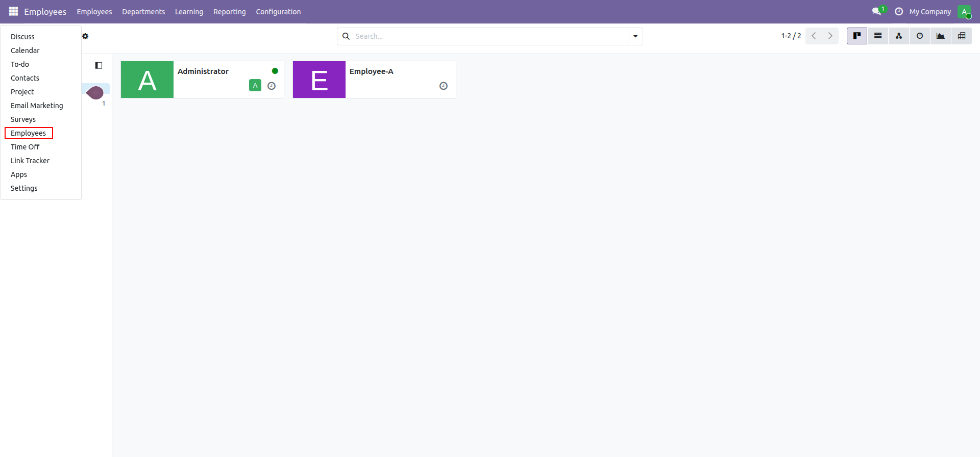Switch to Pivot view
Screen dimensions: 980x457
pyautogui.click(x=962, y=36)
